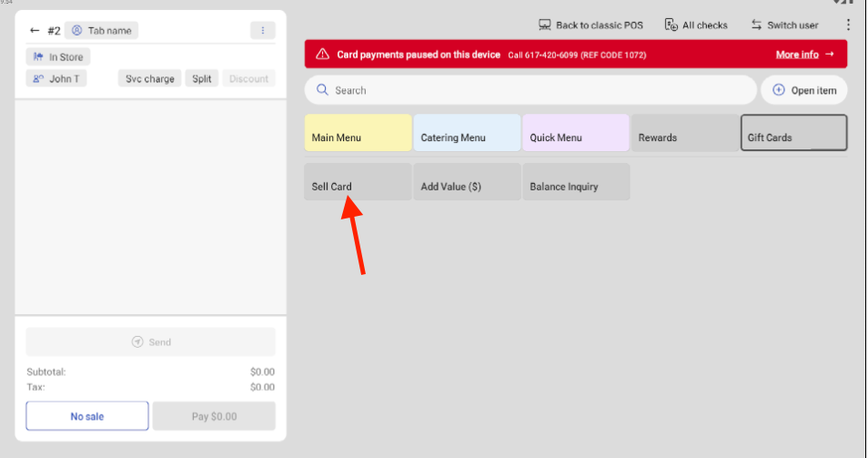Click the Svc charge button
This screenshot has width=868, height=458.
pos(150,79)
